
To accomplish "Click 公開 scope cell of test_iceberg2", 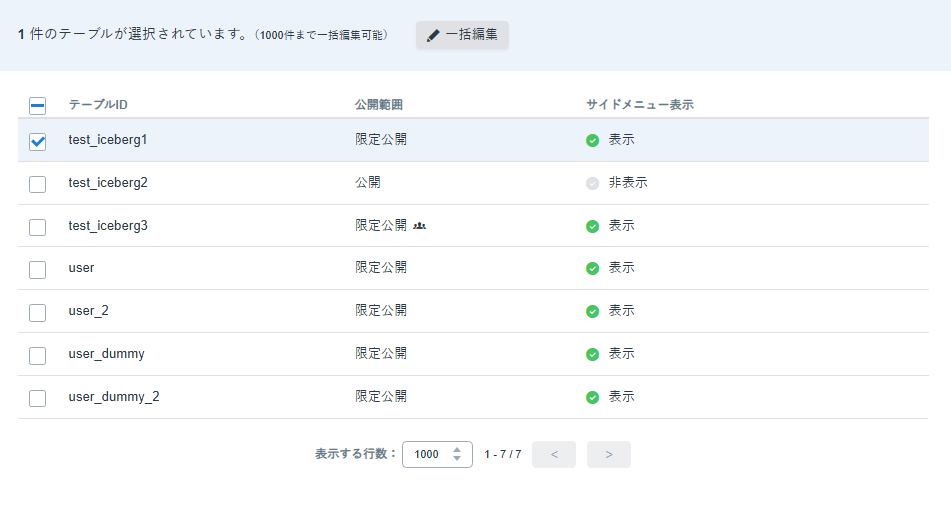I will click(x=368, y=183).
